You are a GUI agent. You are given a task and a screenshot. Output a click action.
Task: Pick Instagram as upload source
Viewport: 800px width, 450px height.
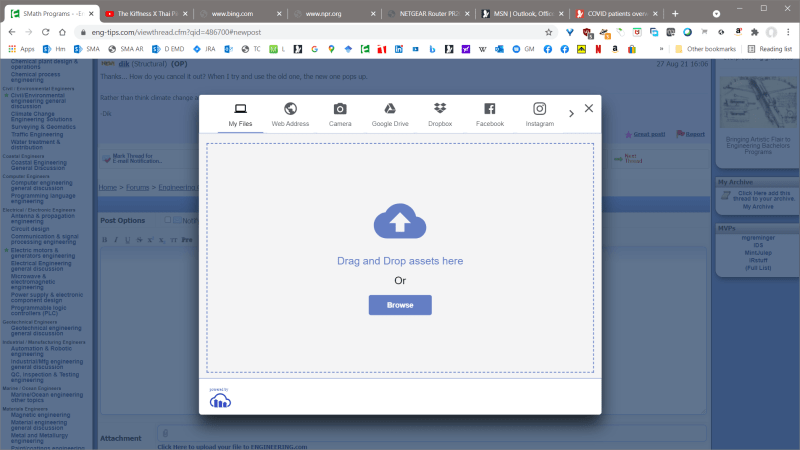click(540, 115)
